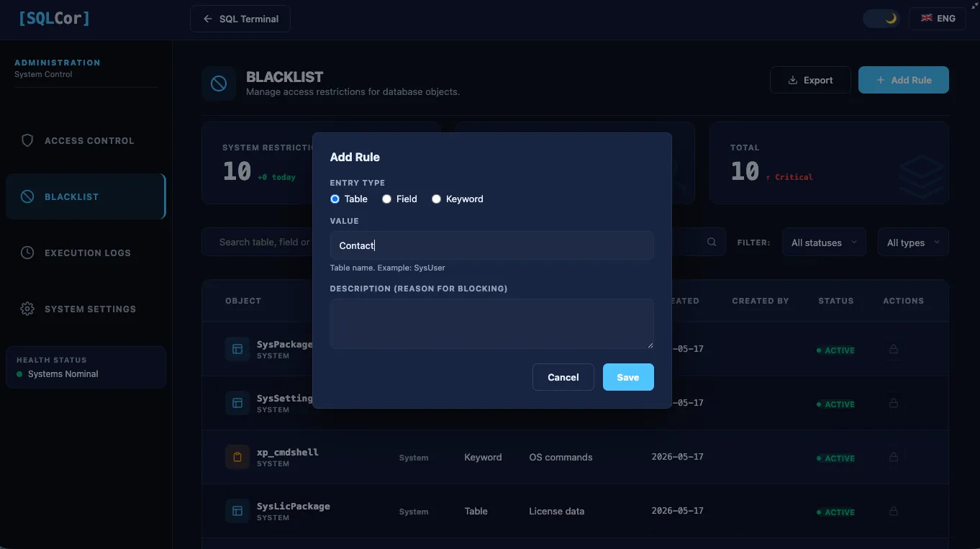The image size is (980, 549).
Task: Toggle the dark mode moon switch
Action: tap(881, 19)
